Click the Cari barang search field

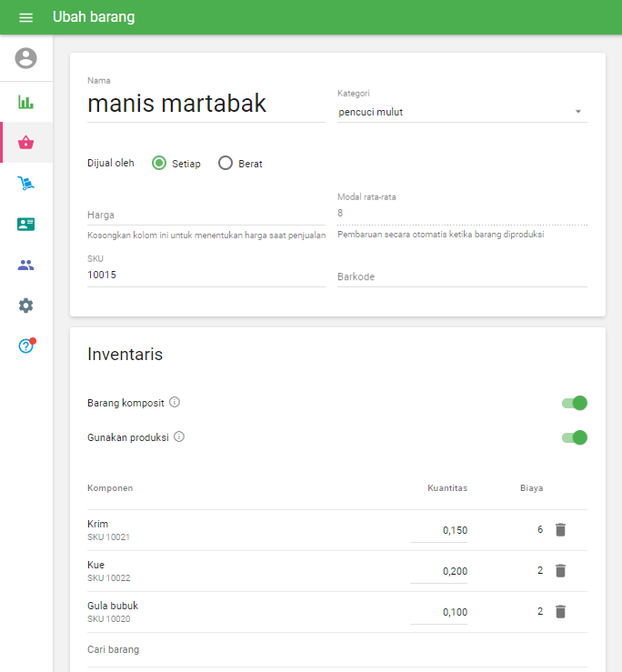[x=336, y=649]
